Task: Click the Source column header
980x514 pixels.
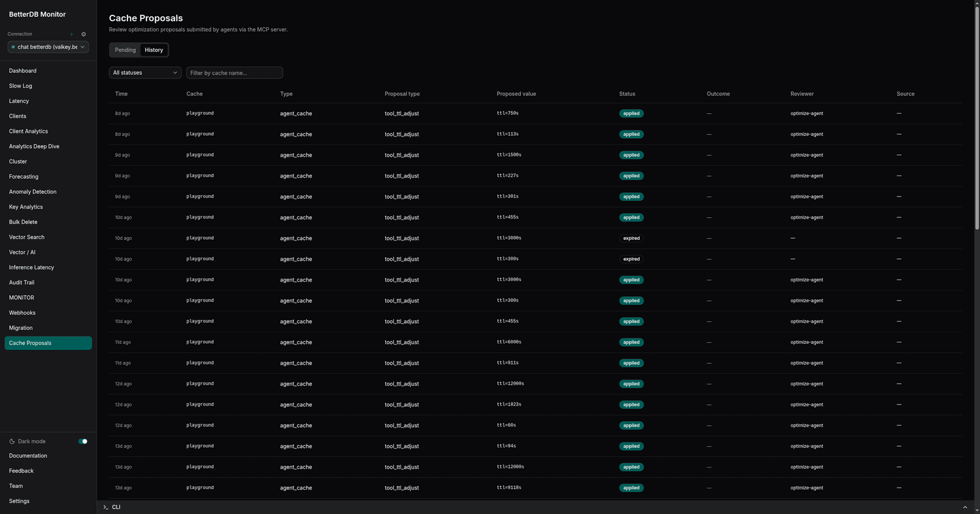Action: click(x=906, y=94)
